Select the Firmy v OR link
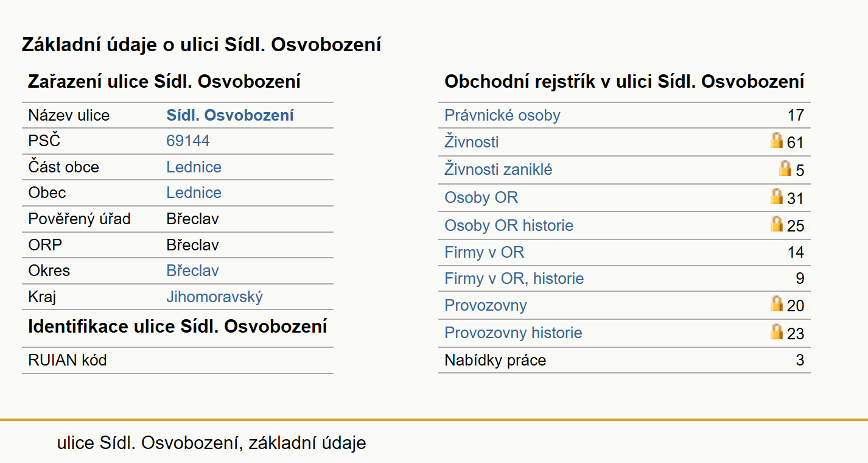 484,252
